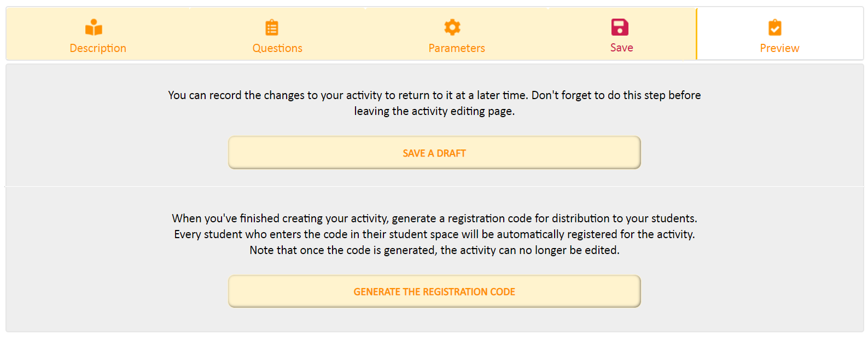
Task: Go to the Parameters tab label
Action: tap(457, 48)
